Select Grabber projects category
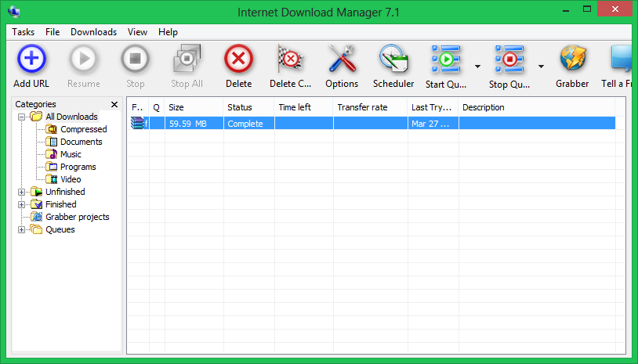638x364 pixels. pyautogui.click(x=78, y=217)
